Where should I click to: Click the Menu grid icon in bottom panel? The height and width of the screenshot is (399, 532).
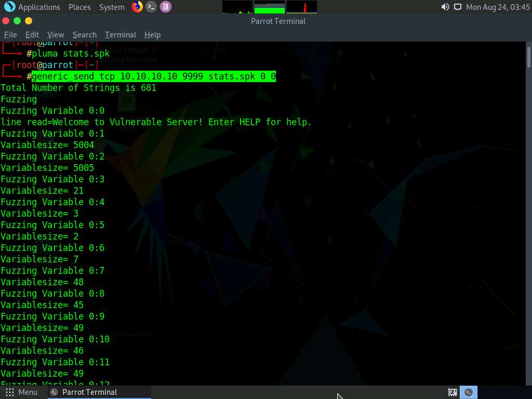10,392
